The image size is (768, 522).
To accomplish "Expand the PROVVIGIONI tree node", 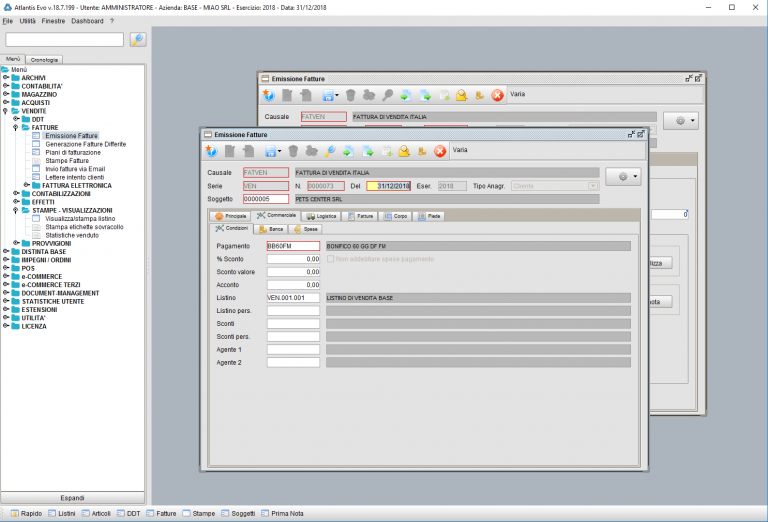I will 16,243.
